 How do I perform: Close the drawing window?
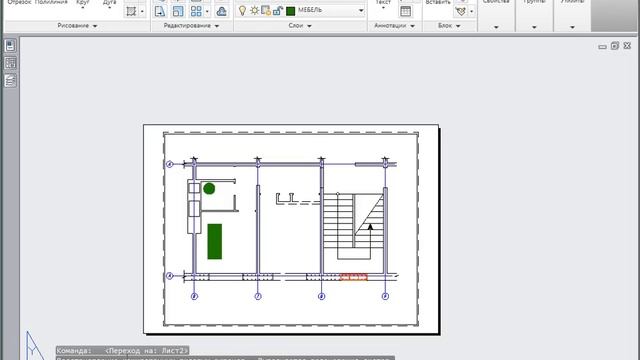627,46
